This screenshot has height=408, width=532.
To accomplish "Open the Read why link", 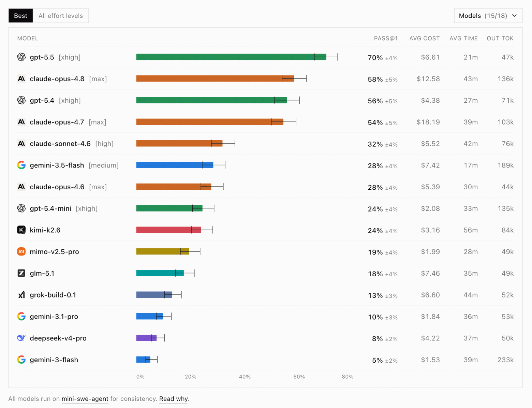I will [173, 399].
